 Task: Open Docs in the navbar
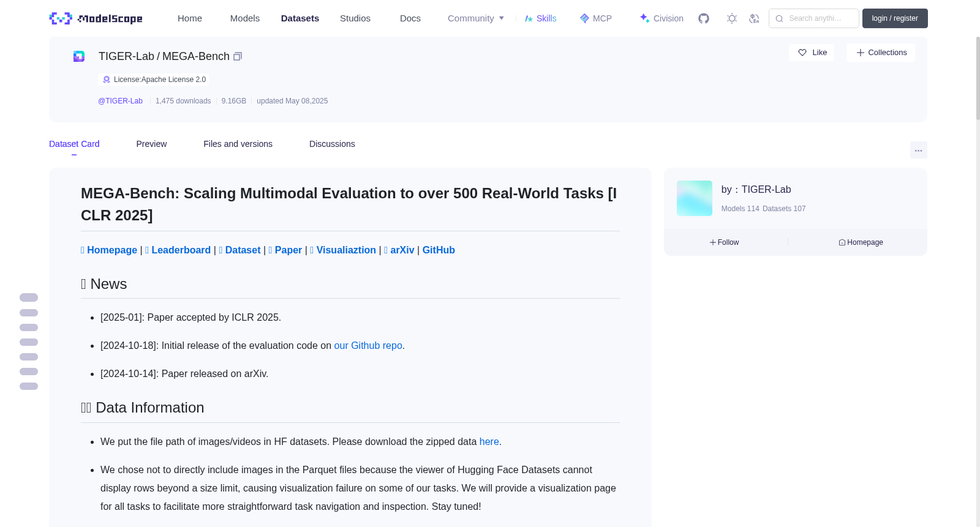(x=410, y=18)
